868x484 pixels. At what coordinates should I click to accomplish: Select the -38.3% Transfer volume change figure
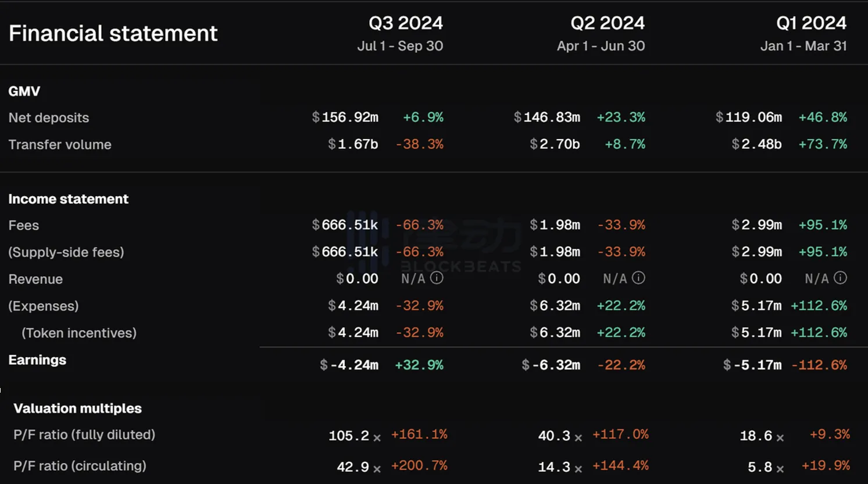[420, 144]
